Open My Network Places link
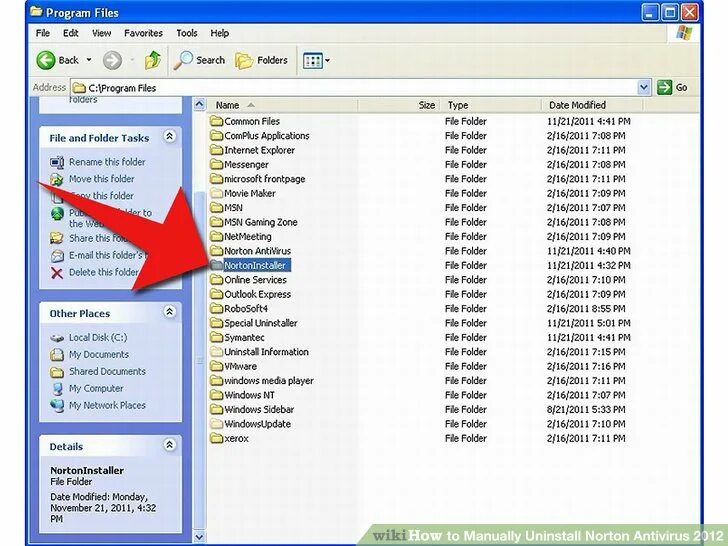This screenshot has width=728, height=546. pyautogui.click(x=107, y=405)
